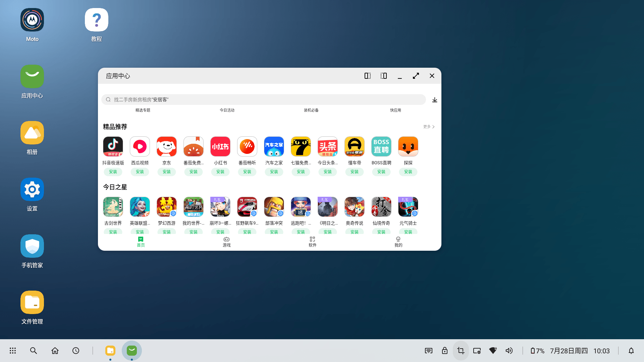Go to 软件 bottom tab
This screenshot has height=362, width=644.
[x=313, y=242]
